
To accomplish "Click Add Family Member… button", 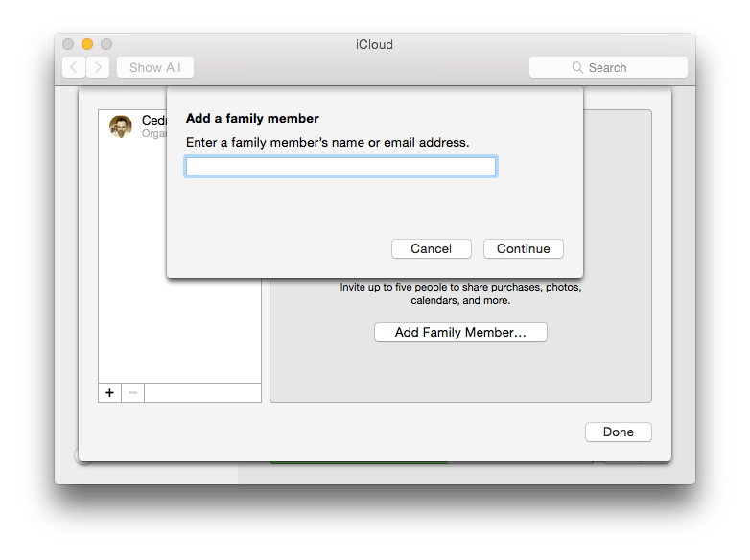I will (460, 332).
